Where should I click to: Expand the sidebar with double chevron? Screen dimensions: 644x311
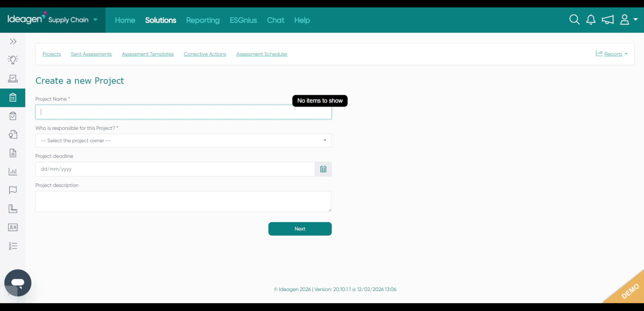tap(13, 42)
